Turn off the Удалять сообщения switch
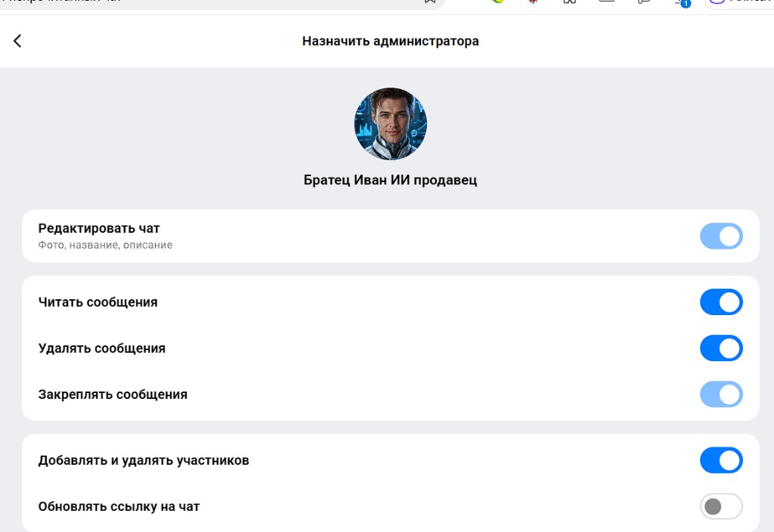774x532 pixels. pos(721,348)
